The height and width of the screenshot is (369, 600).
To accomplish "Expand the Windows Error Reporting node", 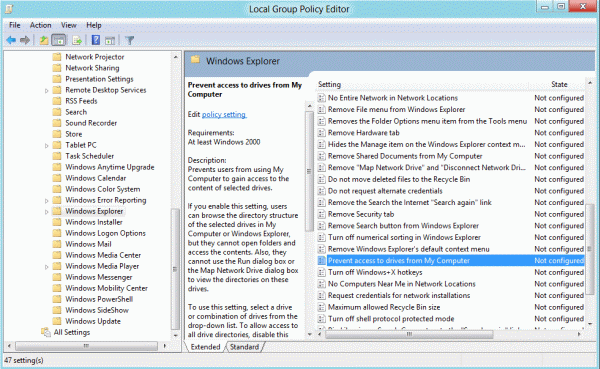I will [46, 201].
